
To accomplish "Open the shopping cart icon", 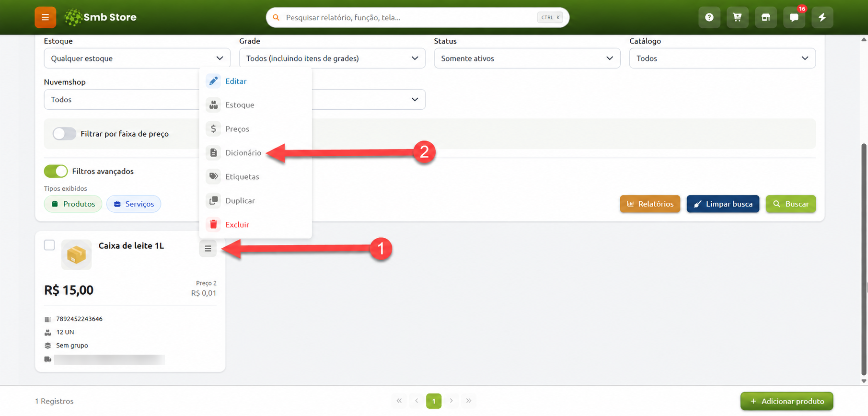I will [x=737, y=17].
